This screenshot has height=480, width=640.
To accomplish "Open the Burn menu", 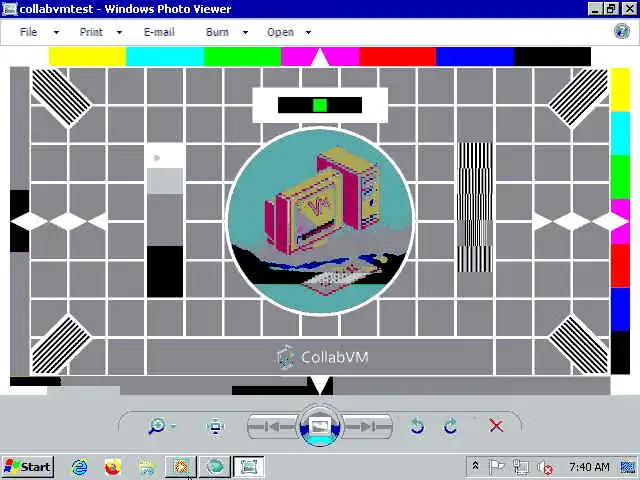I will (217, 32).
